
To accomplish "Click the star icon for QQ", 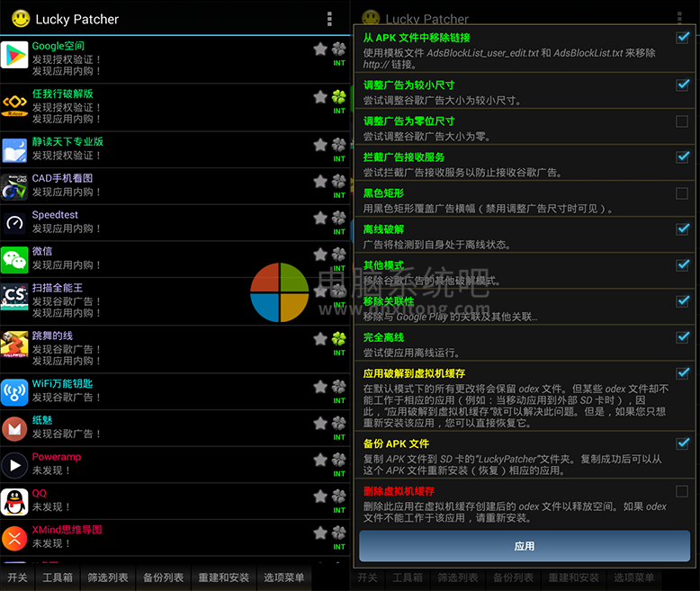I will click(x=320, y=497).
